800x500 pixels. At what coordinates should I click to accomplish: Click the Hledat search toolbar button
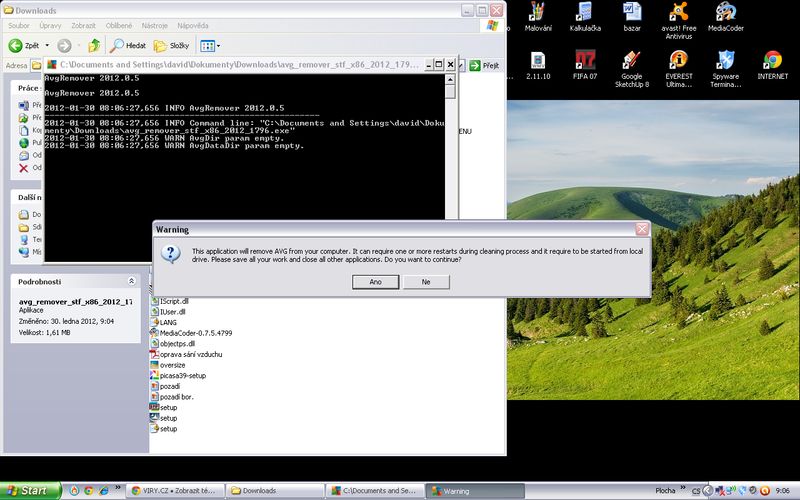click(129, 45)
